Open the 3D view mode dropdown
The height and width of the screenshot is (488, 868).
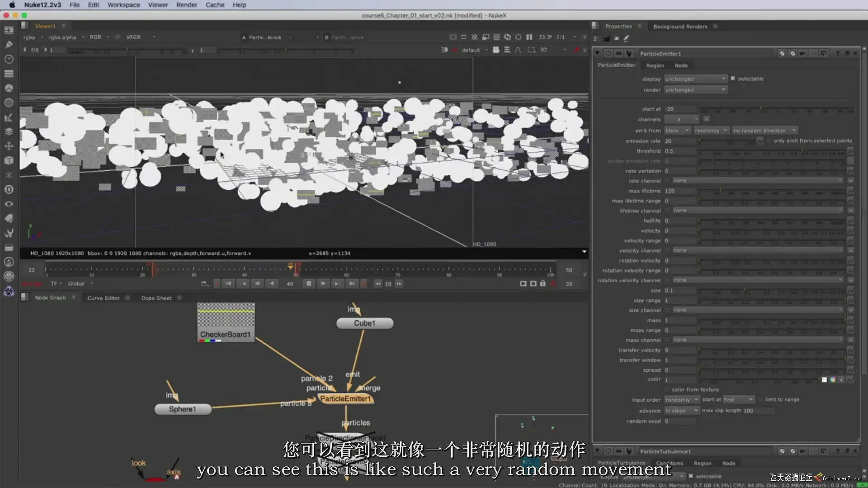(x=553, y=50)
